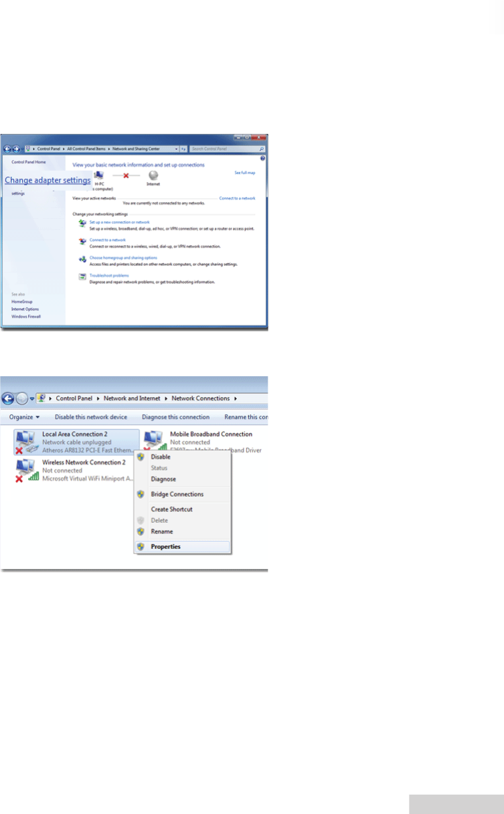Click Back arrow in Network and Sharing Center window

8,149
